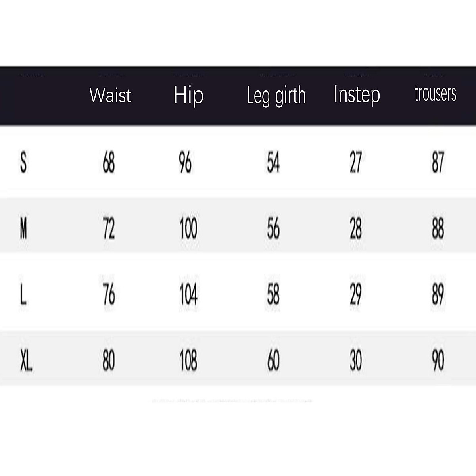
Task: Click the Instep column header
Action: point(357,94)
